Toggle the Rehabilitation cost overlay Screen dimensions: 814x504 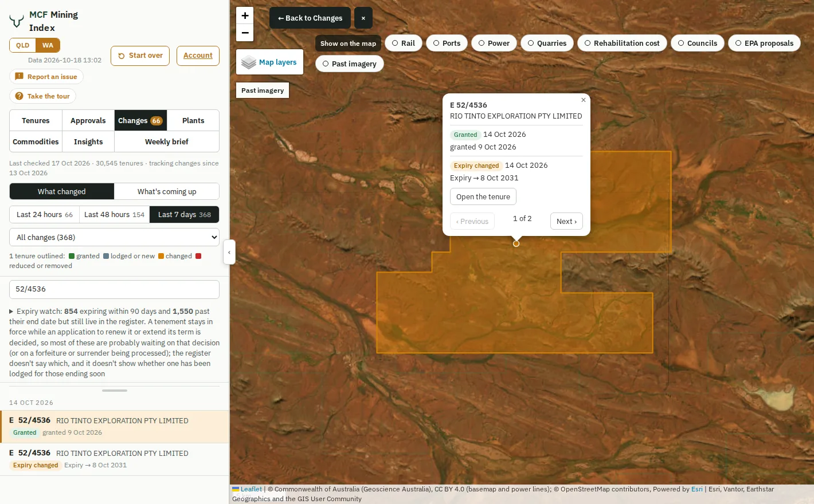pos(622,43)
